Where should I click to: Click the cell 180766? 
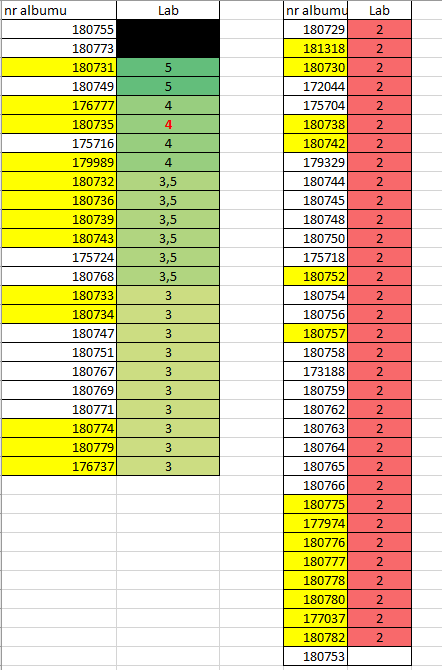point(316,486)
